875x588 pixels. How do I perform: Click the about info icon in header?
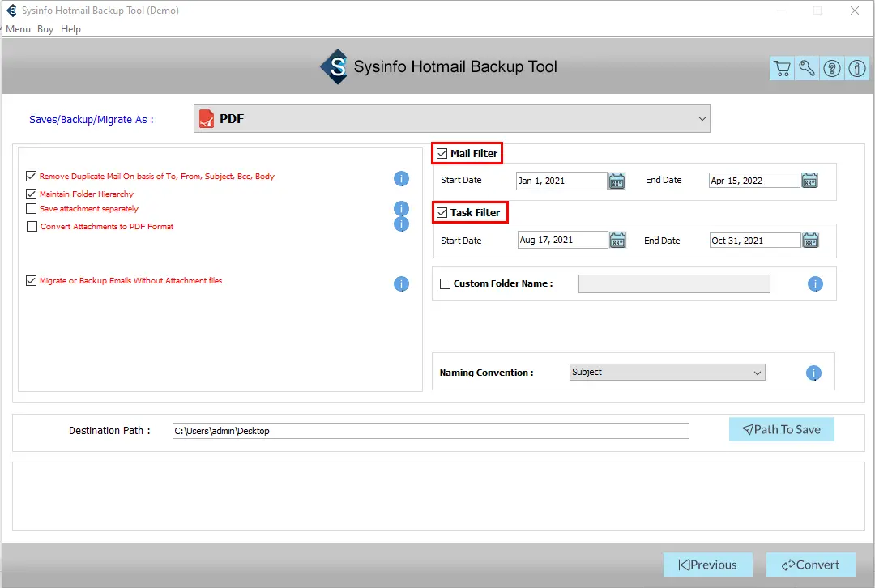click(857, 69)
